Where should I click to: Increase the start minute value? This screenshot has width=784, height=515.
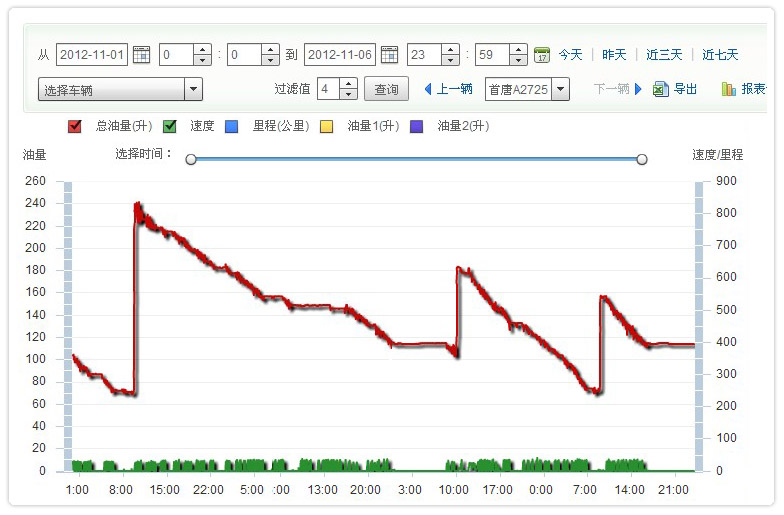(270, 50)
